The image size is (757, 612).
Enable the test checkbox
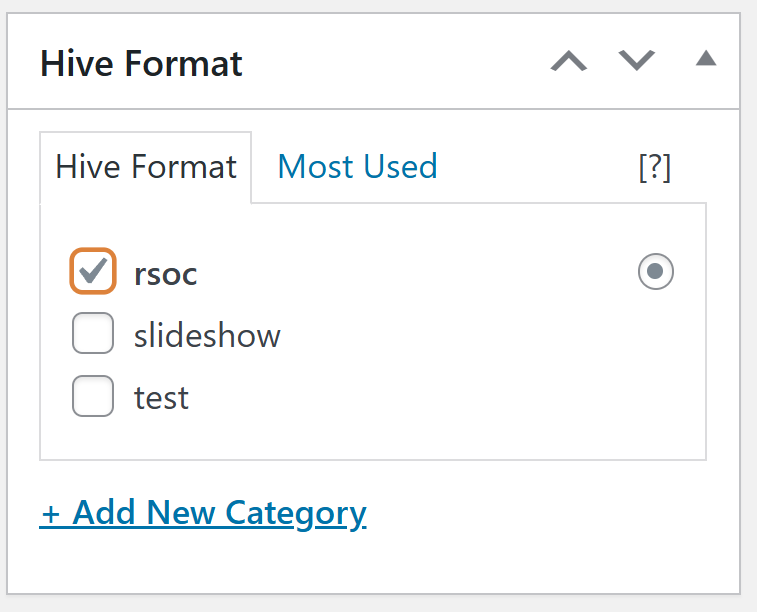pos(93,398)
